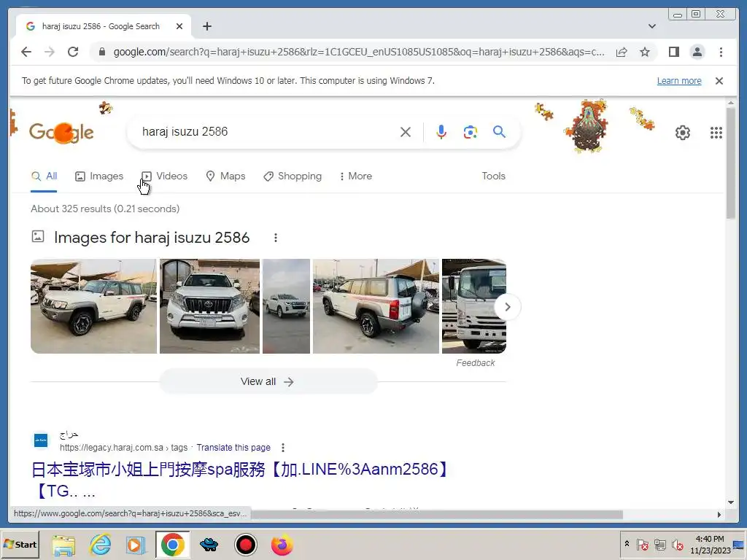Start voice search with microphone
This screenshot has width=747, height=560.
click(441, 132)
